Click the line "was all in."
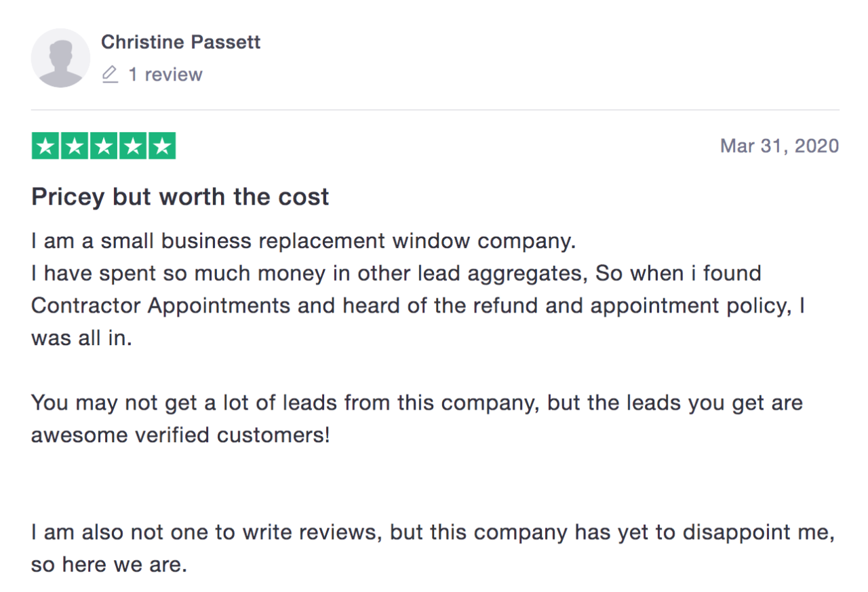This screenshot has width=868, height=592. tap(81, 338)
